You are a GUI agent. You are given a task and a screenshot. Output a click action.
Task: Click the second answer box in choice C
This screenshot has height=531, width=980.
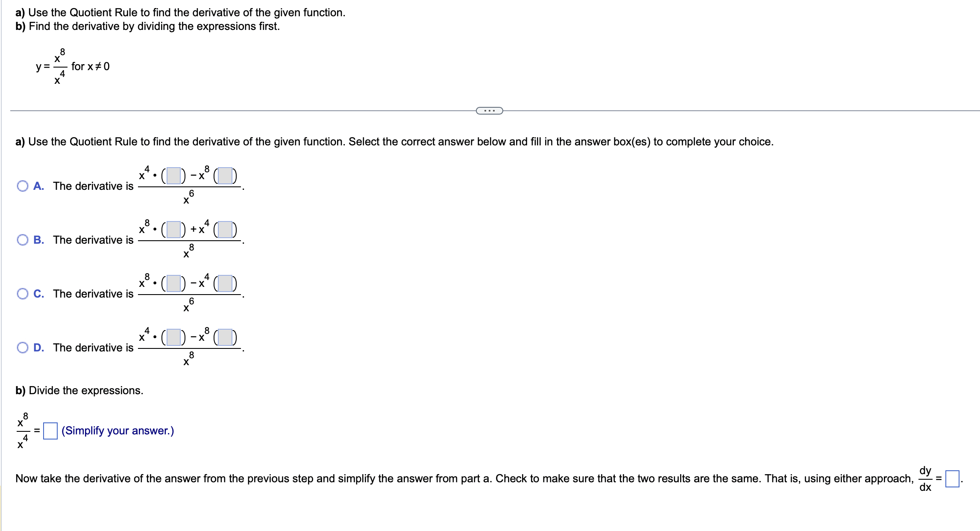click(x=227, y=283)
